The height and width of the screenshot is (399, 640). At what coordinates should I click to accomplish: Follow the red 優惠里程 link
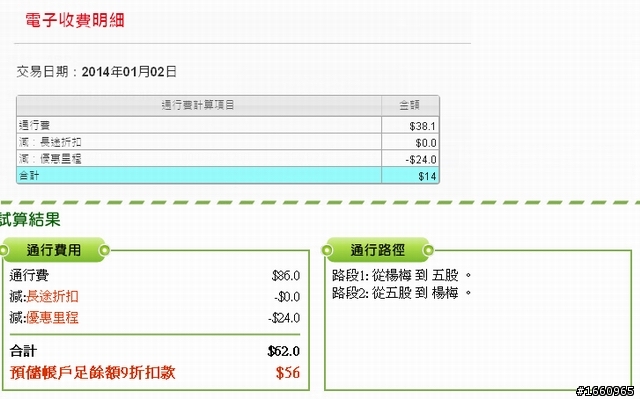click(x=52, y=317)
